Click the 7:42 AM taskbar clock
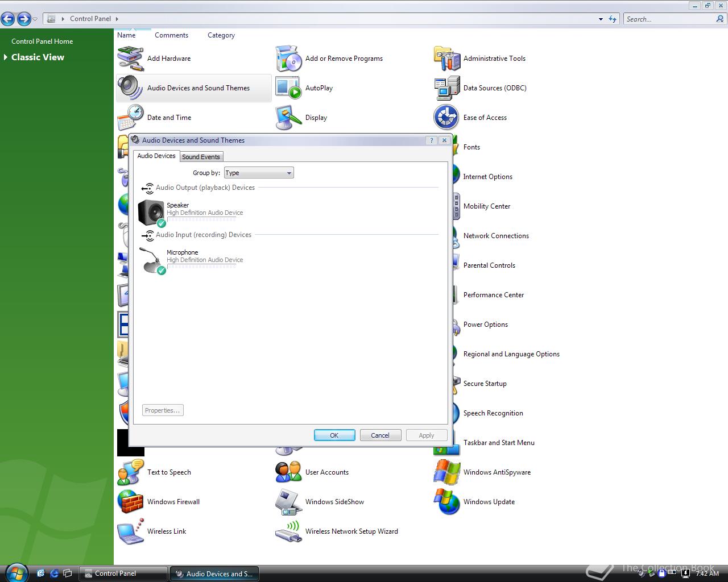 [x=708, y=573]
